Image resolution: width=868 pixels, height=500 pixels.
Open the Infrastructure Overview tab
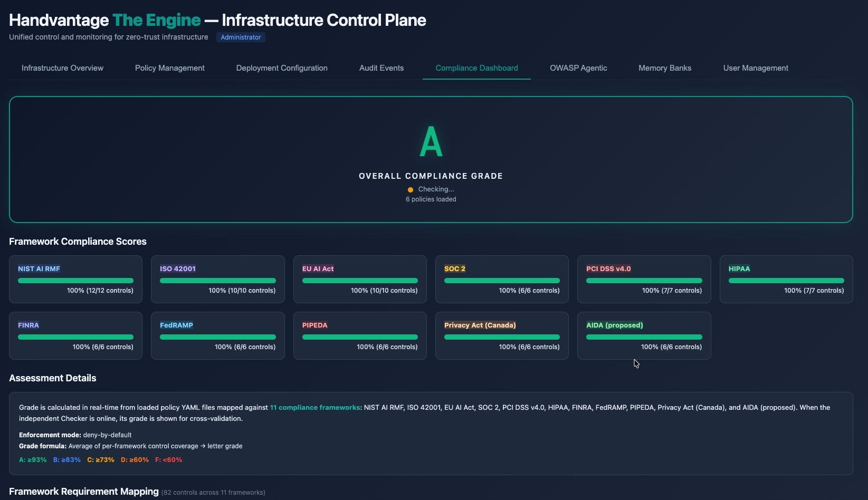pos(62,68)
